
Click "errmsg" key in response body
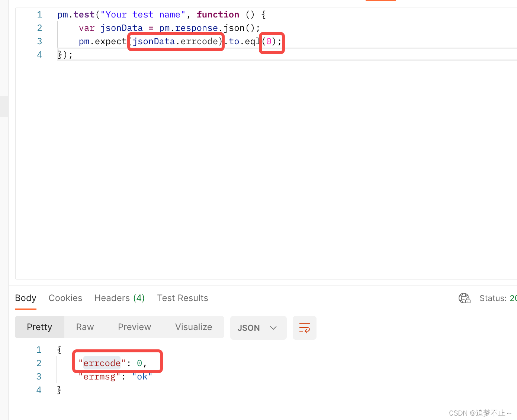point(99,377)
